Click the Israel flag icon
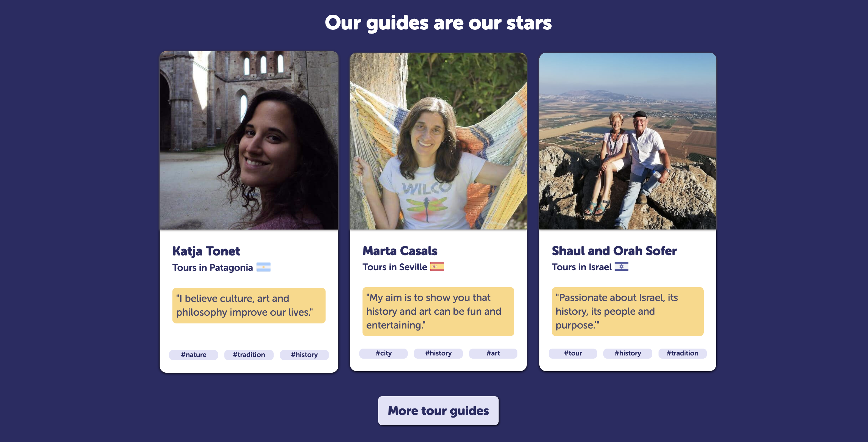868x442 pixels. (621, 266)
